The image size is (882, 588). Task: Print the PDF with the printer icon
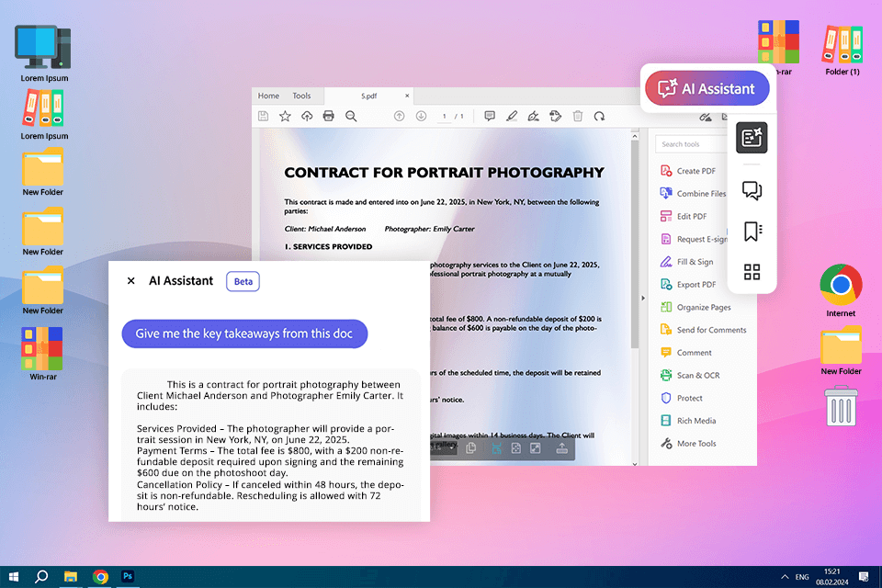tap(329, 116)
